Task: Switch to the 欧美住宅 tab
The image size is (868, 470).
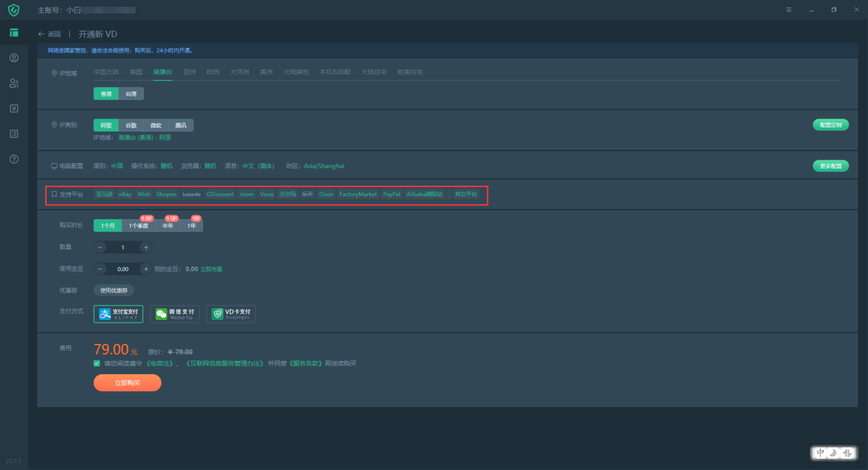Action: point(410,72)
